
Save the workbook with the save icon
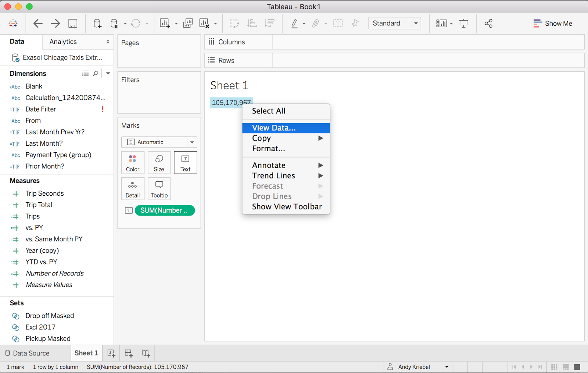click(x=73, y=24)
